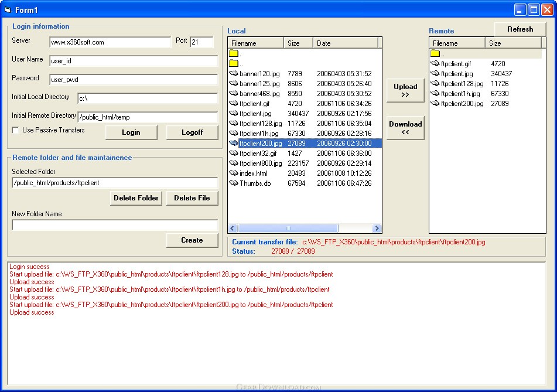The image size is (557, 392).
Task: Click remote ftpclient1h.jpg file icon sized 67330
Action: click(x=435, y=94)
